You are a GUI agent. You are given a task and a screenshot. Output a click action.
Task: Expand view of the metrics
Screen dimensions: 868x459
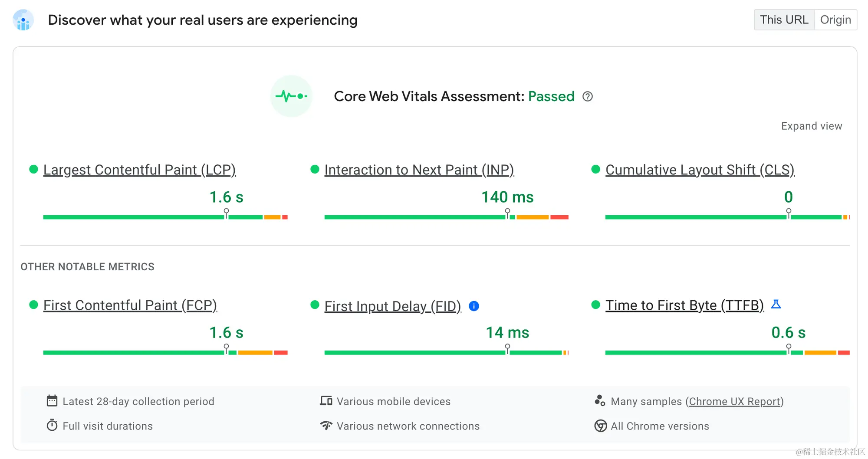coord(812,126)
